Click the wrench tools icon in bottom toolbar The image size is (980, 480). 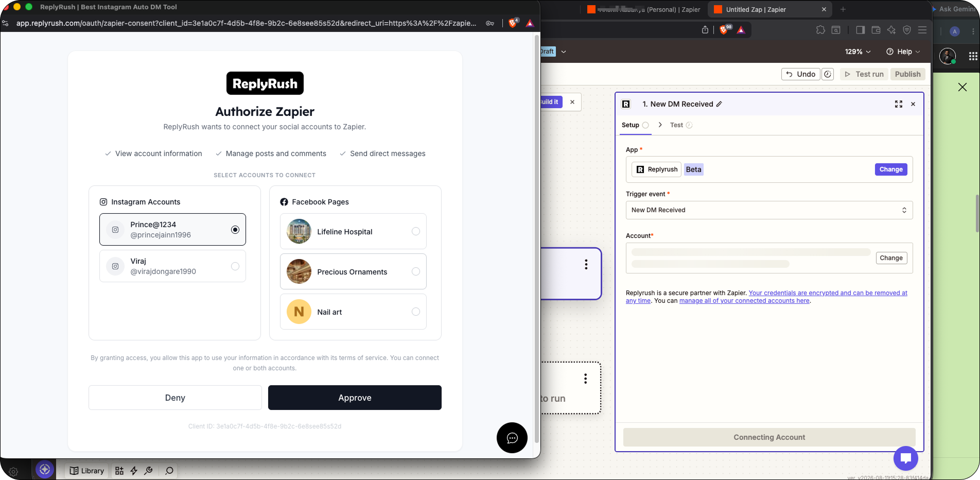click(148, 471)
